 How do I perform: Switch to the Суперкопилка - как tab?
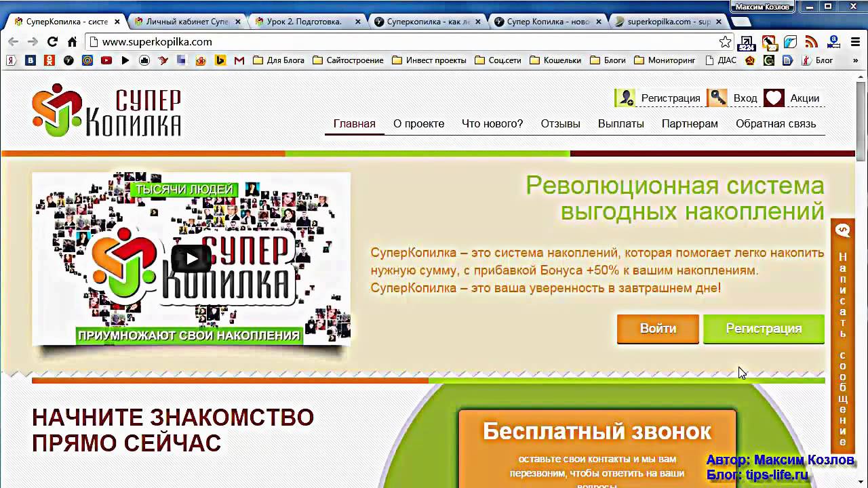click(427, 22)
